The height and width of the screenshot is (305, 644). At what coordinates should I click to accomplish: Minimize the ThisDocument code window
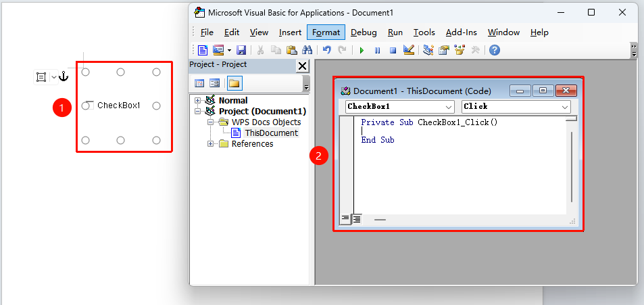520,91
